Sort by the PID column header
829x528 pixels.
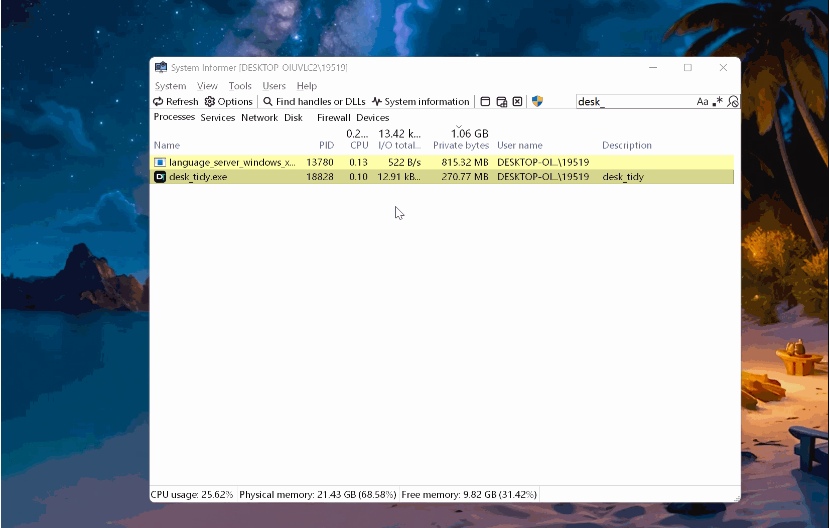click(x=326, y=145)
